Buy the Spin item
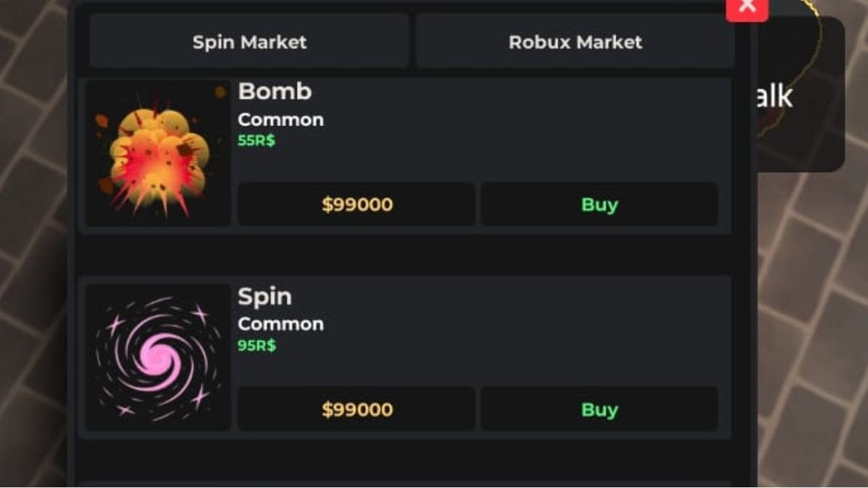Screen dimensions: 868x488 [x=599, y=409]
